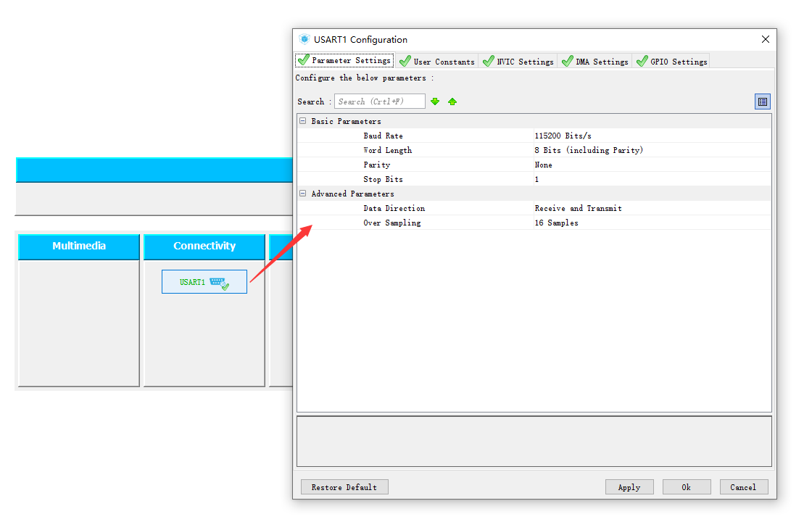Click the USART1 Configuration title icon

(x=304, y=39)
